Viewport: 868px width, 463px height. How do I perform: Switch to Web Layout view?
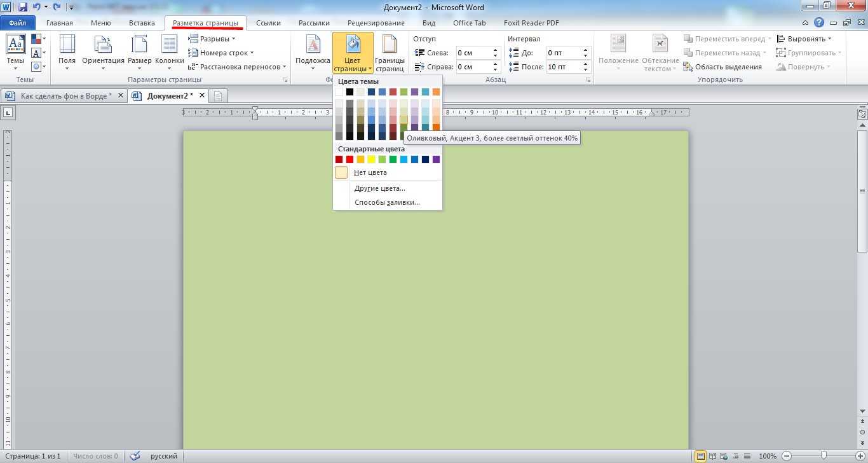pos(723,456)
